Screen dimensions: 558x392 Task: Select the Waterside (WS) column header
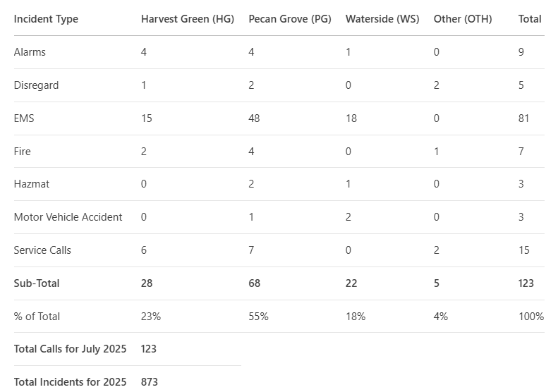(382, 19)
